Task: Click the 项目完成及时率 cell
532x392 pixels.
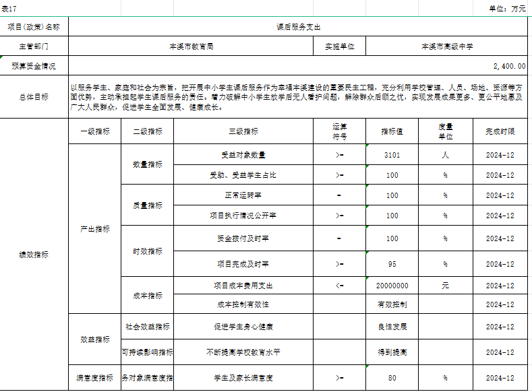Action: tap(243, 264)
